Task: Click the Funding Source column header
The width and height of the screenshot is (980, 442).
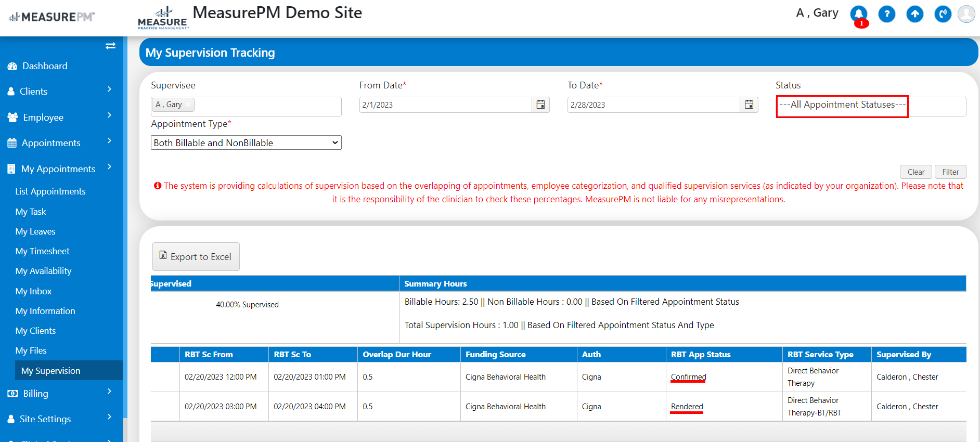Action: (519, 354)
